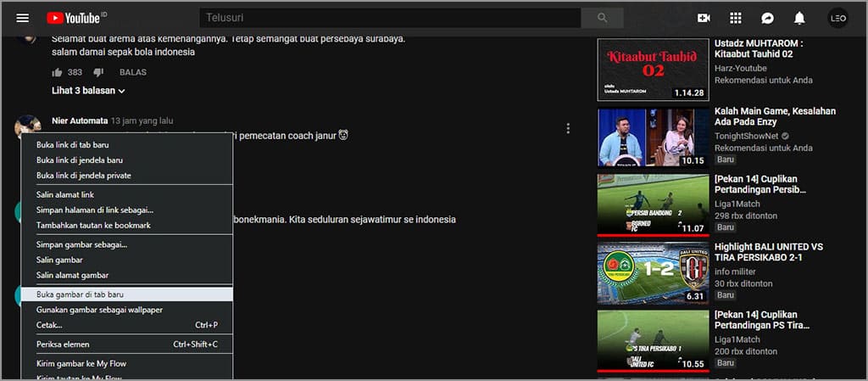Image resolution: width=868 pixels, height=381 pixels.
Task: Like the comment with 383 likes
Action: click(58, 72)
